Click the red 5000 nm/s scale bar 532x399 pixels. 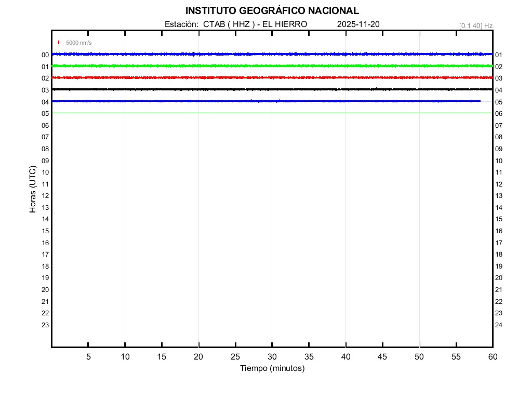59,43
